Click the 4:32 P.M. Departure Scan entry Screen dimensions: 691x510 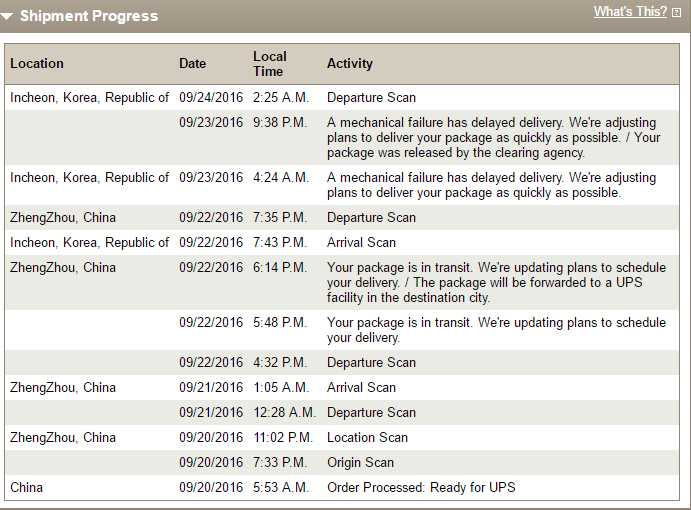[372, 362]
